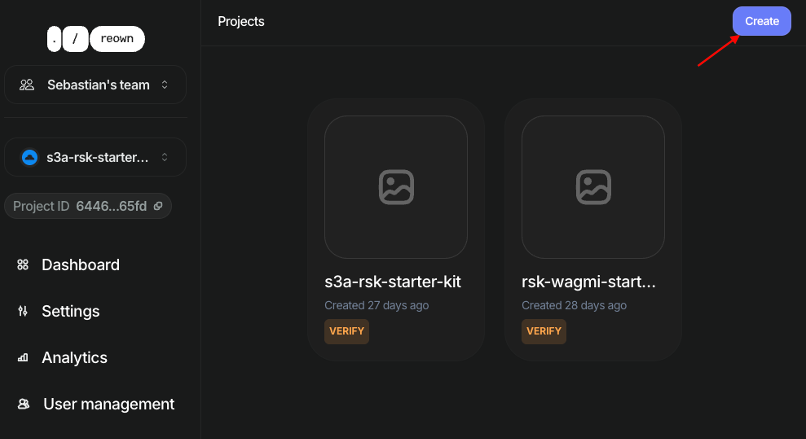This screenshot has height=439, width=806.
Task: Open the Sebastian's team dropdown
Action: (x=95, y=85)
